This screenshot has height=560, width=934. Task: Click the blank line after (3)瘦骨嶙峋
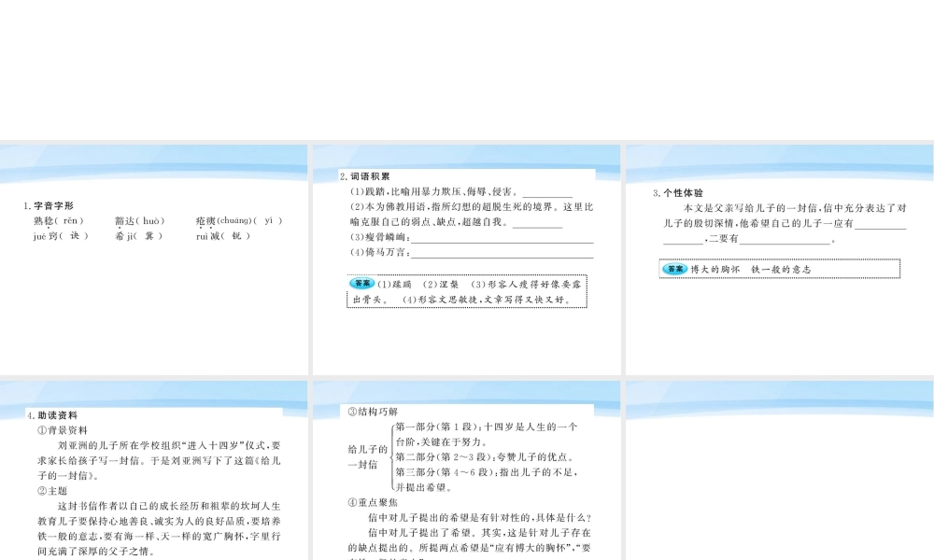[502, 238]
